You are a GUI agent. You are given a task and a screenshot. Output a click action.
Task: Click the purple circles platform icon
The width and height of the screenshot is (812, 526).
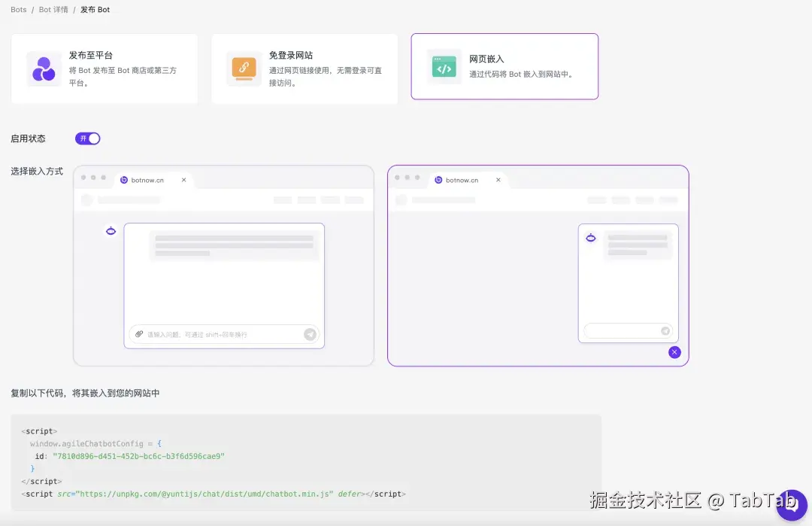(44, 69)
